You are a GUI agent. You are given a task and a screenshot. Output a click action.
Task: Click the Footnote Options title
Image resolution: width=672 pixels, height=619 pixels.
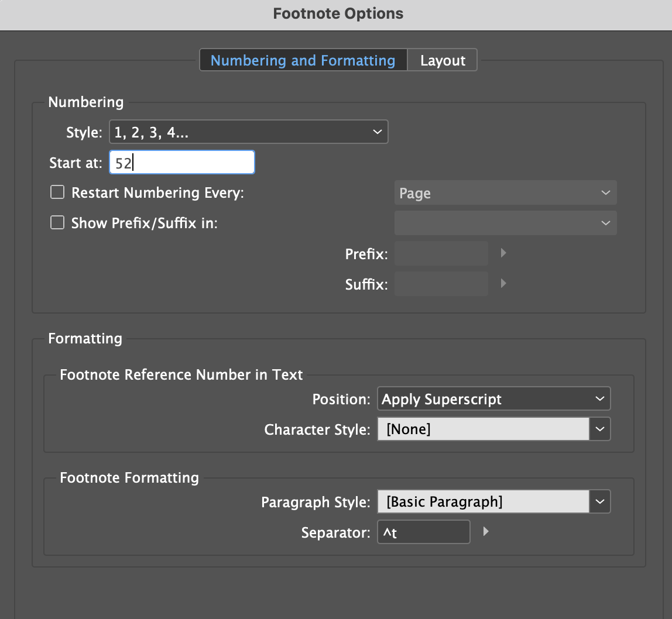click(x=338, y=13)
